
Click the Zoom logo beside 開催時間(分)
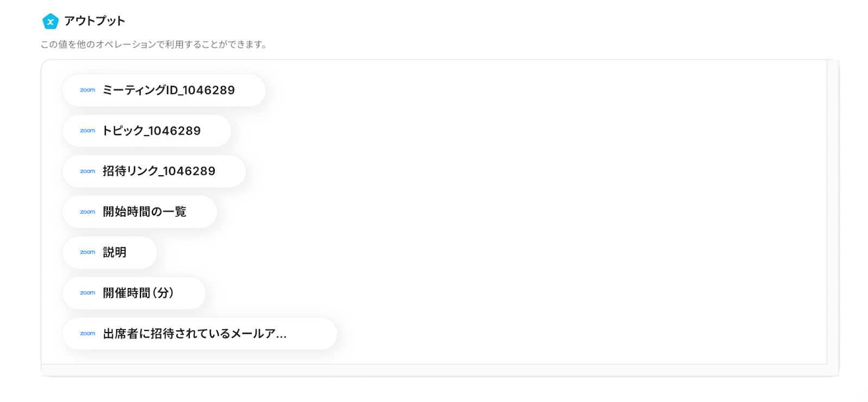pyautogui.click(x=87, y=293)
